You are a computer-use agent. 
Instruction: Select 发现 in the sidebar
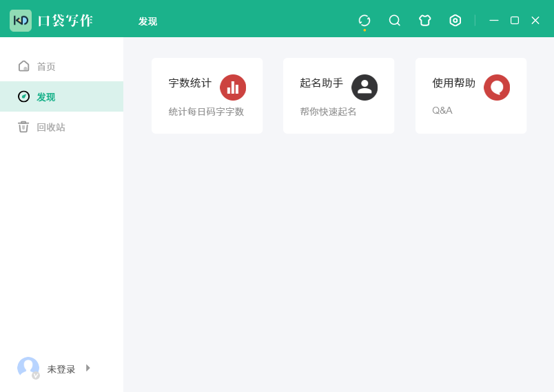[x=61, y=96]
